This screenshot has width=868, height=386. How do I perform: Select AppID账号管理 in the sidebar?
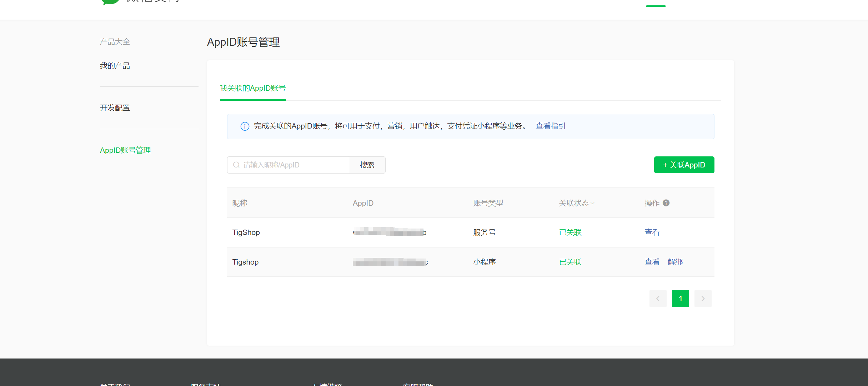pyautogui.click(x=125, y=150)
